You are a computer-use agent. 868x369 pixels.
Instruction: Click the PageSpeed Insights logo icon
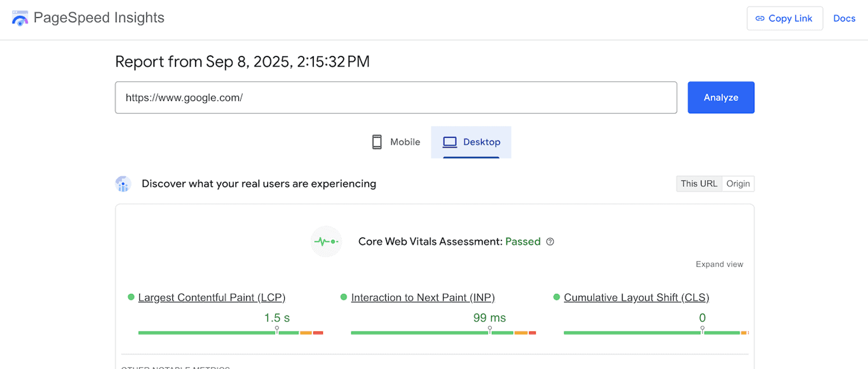click(x=20, y=18)
